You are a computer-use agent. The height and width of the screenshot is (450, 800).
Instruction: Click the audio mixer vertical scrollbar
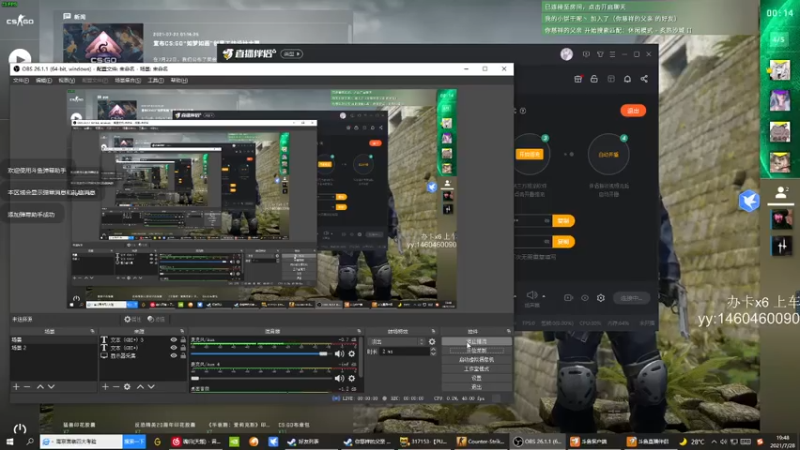click(361, 357)
